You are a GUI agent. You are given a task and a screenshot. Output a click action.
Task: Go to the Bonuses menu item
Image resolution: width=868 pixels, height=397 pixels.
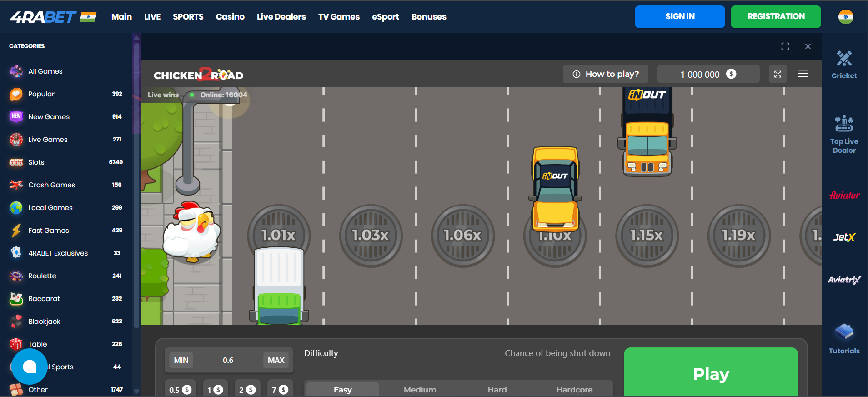point(429,17)
